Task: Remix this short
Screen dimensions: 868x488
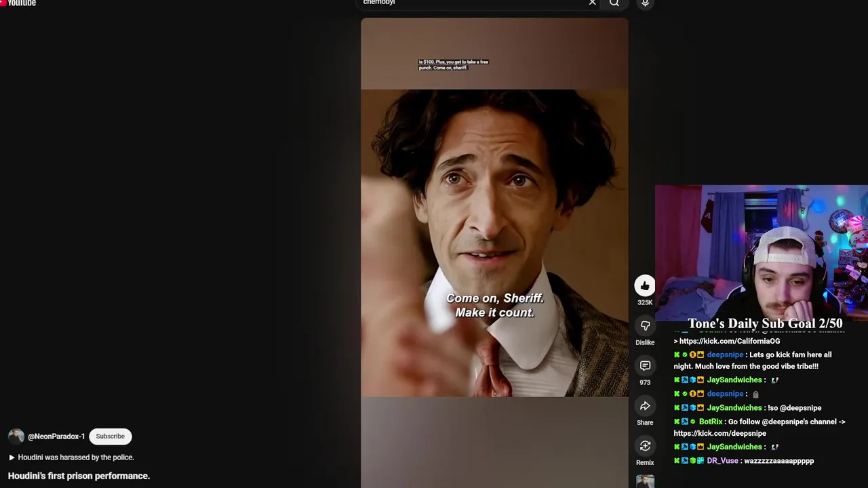Action: point(645,446)
